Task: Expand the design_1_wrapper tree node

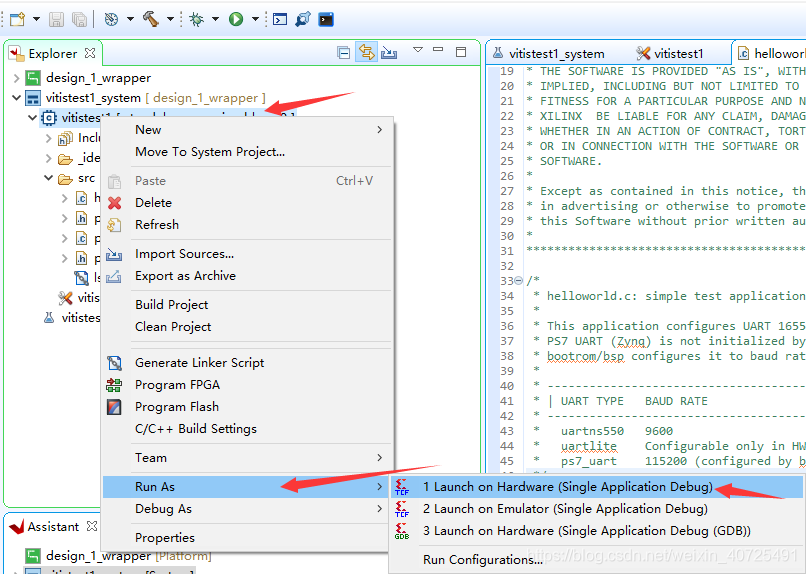Action: 16,78
